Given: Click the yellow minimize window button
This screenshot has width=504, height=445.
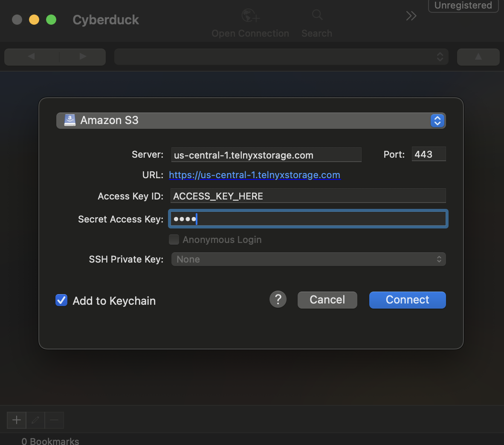Looking at the screenshot, I should [x=34, y=20].
